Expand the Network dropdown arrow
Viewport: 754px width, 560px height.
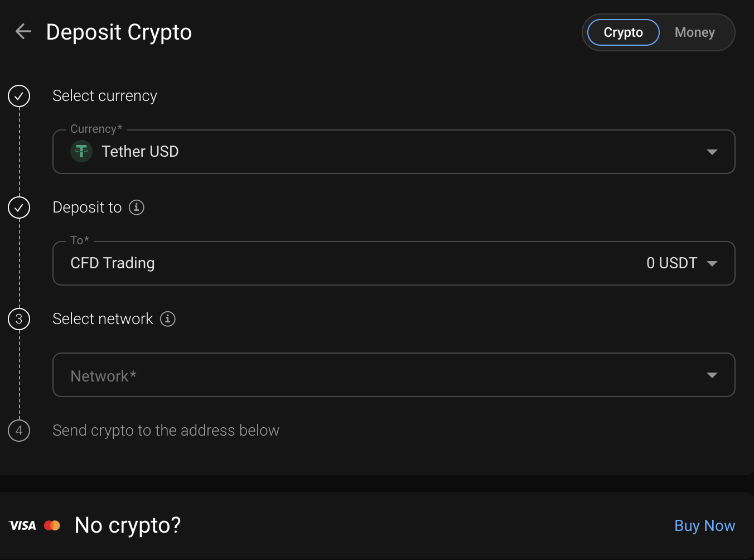(x=712, y=375)
